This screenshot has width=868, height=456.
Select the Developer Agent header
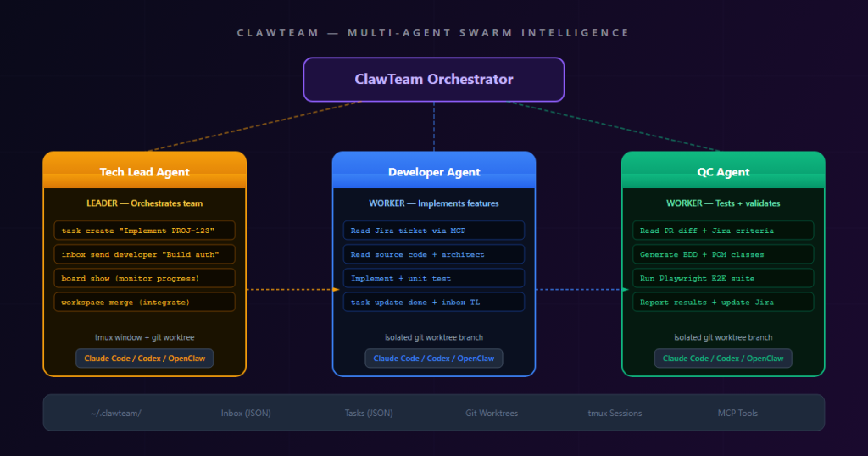point(434,170)
